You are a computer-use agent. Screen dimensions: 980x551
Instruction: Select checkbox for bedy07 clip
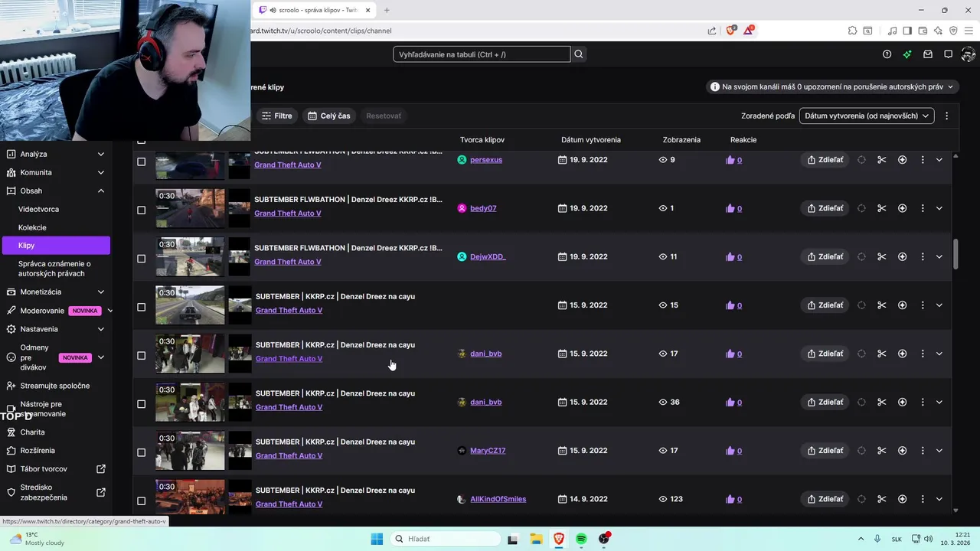141,210
